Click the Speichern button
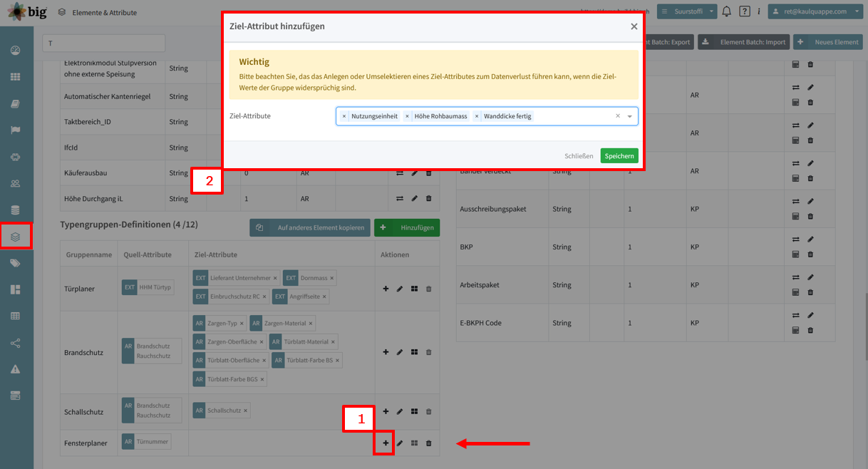The width and height of the screenshot is (868, 469). pos(619,156)
